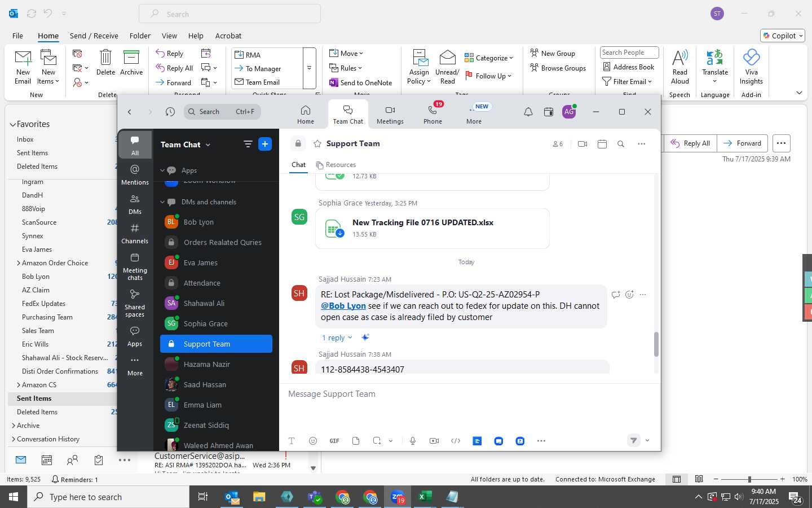Schedule meeting from Support Team header

pyautogui.click(x=602, y=144)
